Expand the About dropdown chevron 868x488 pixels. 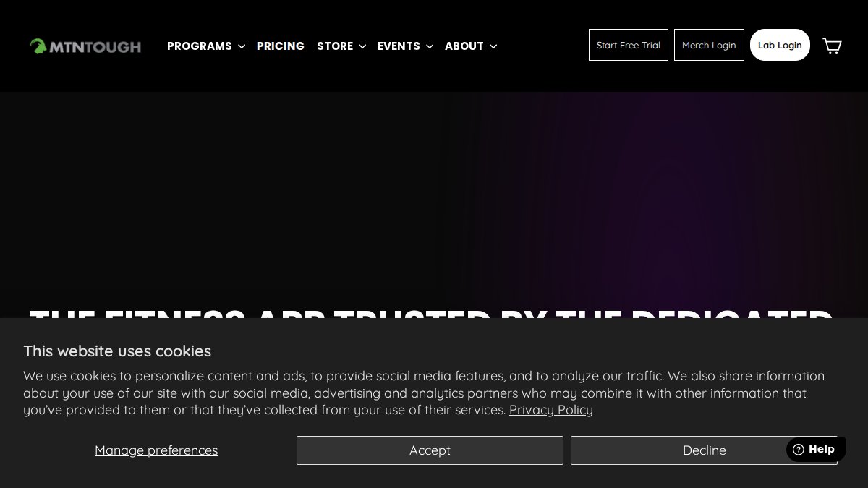point(493,46)
